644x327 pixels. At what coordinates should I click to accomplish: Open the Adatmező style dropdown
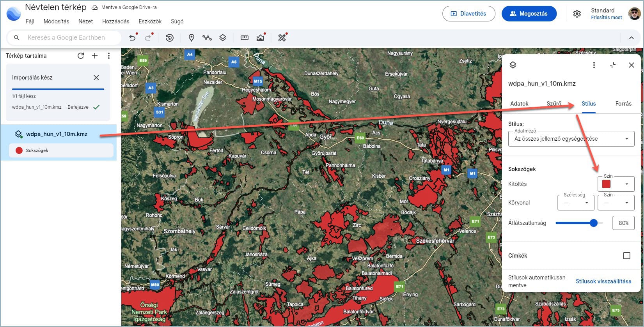tap(571, 139)
